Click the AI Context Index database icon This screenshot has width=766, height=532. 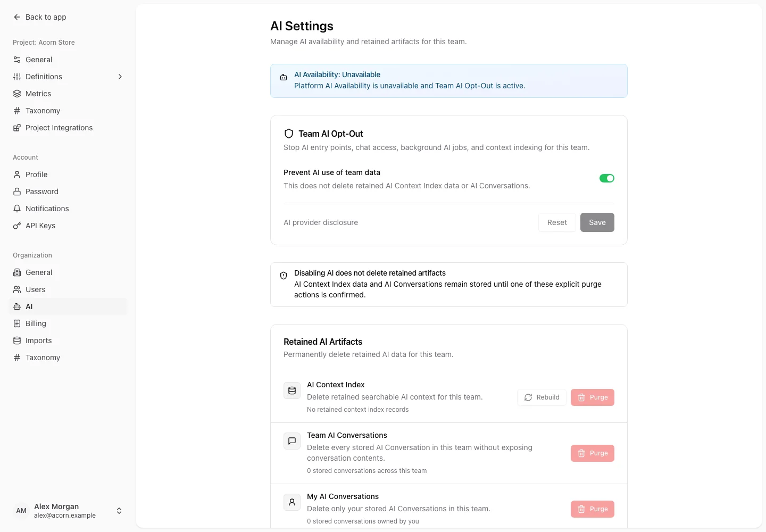coord(292,390)
